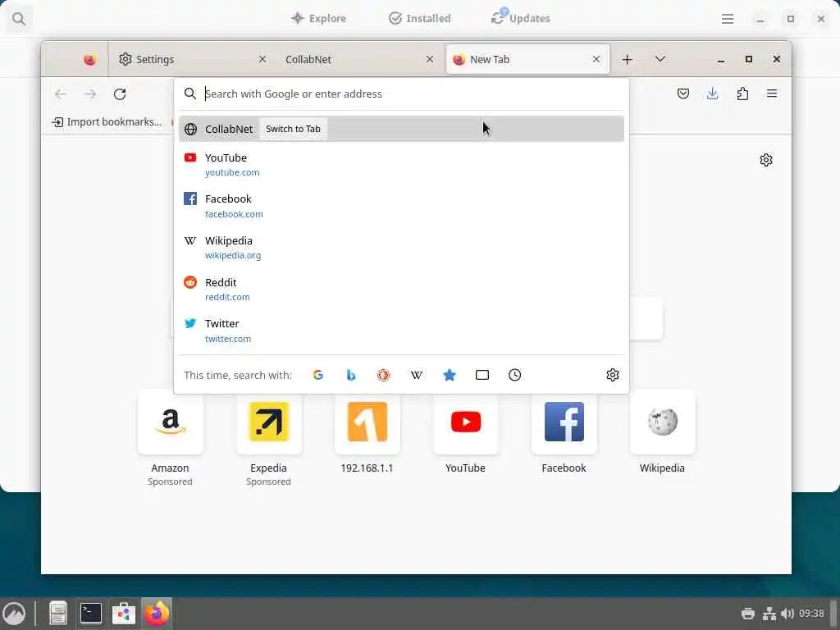Image resolution: width=840 pixels, height=630 pixels.
Task: Open search settings gear in the dropdown
Action: pyautogui.click(x=612, y=375)
